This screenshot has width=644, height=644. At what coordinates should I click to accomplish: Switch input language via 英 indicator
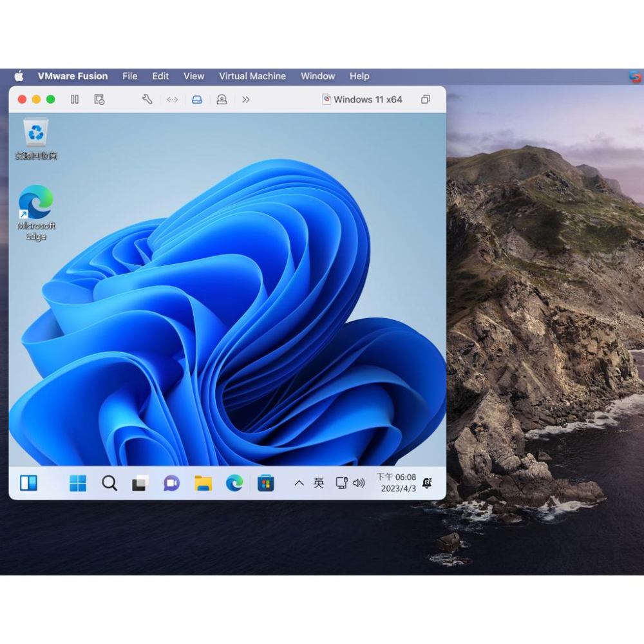pyautogui.click(x=318, y=483)
